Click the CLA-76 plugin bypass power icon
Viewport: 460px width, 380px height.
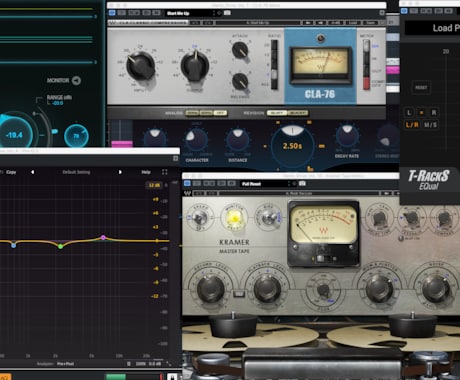pos(112,13)
